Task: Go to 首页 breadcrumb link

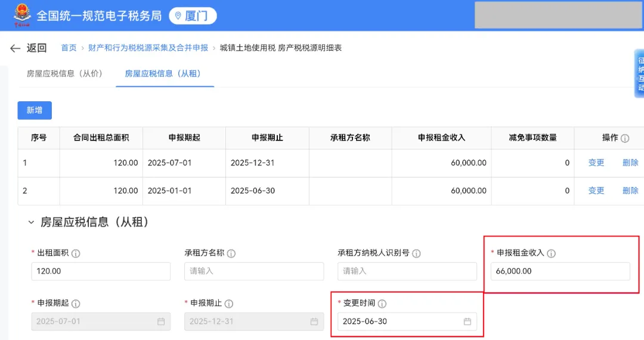Action: coord(69,48)
